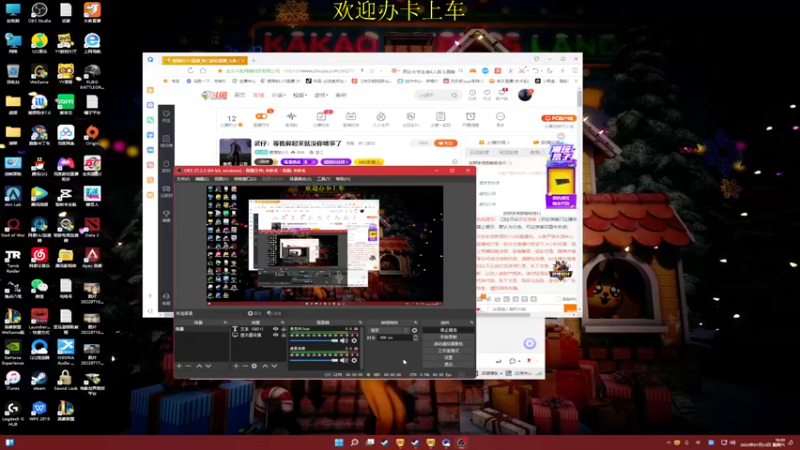This screenshot has width=800, height=450.
Task: Open OBS Settings from controls panel
Action: (448, 358)
